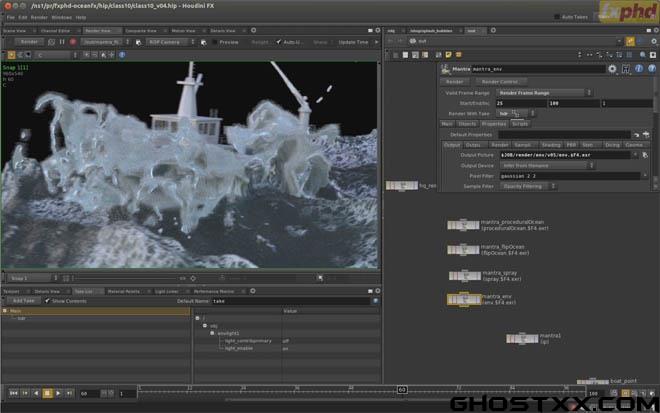This screenshot has width=660, height=413.
Task: Add a new tab to the top-left pane
Action: 253,30
